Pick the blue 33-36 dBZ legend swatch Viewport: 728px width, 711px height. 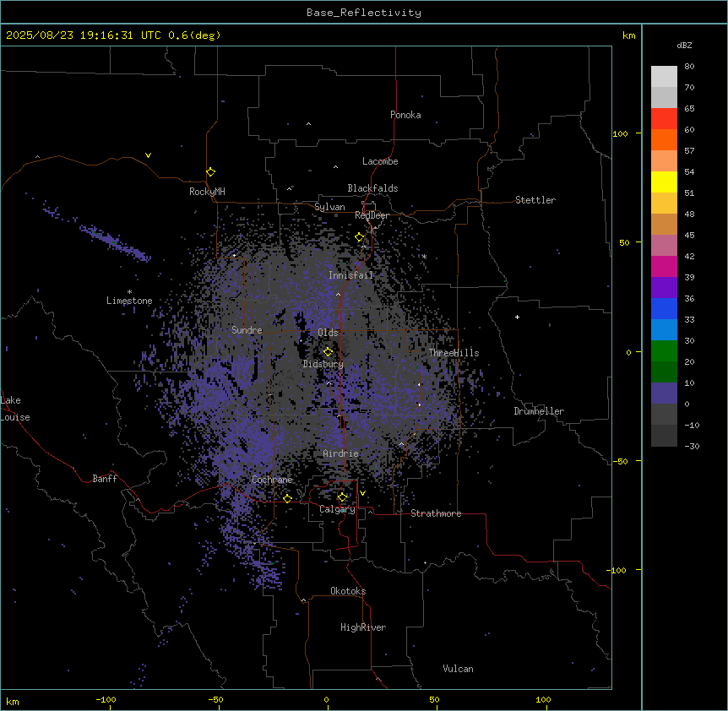coord(664,308)
